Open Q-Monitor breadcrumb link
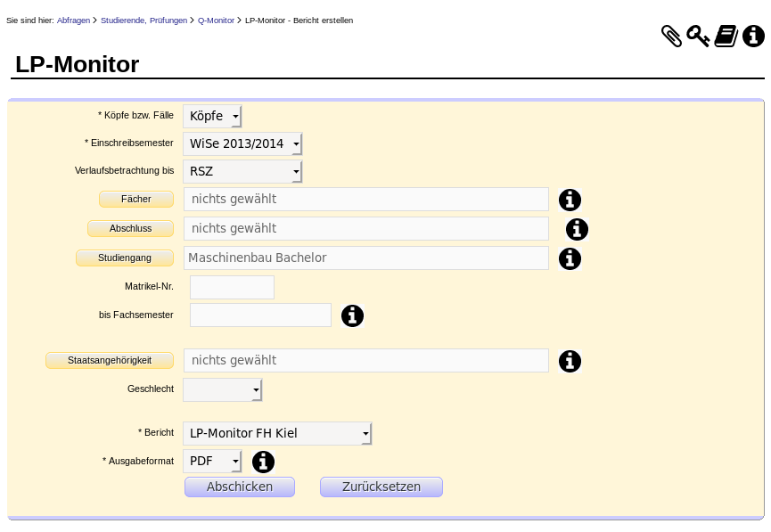 [x=216, y=20]
